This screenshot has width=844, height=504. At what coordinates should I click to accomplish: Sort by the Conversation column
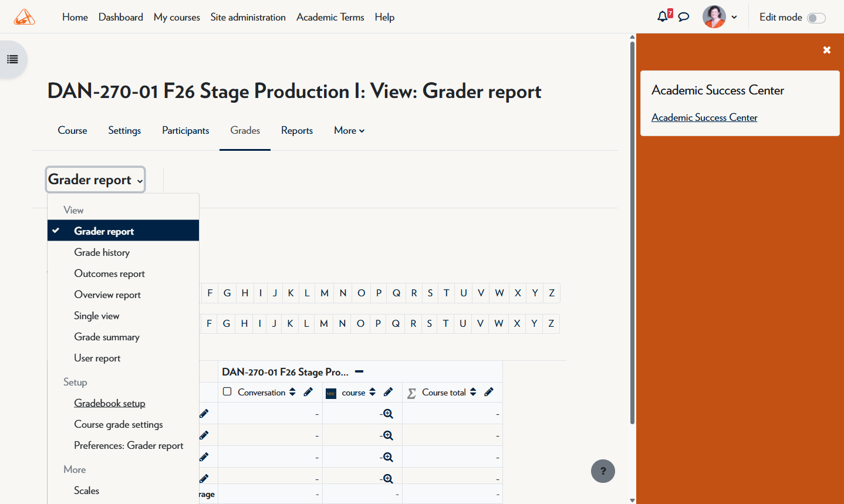[292, 393]
